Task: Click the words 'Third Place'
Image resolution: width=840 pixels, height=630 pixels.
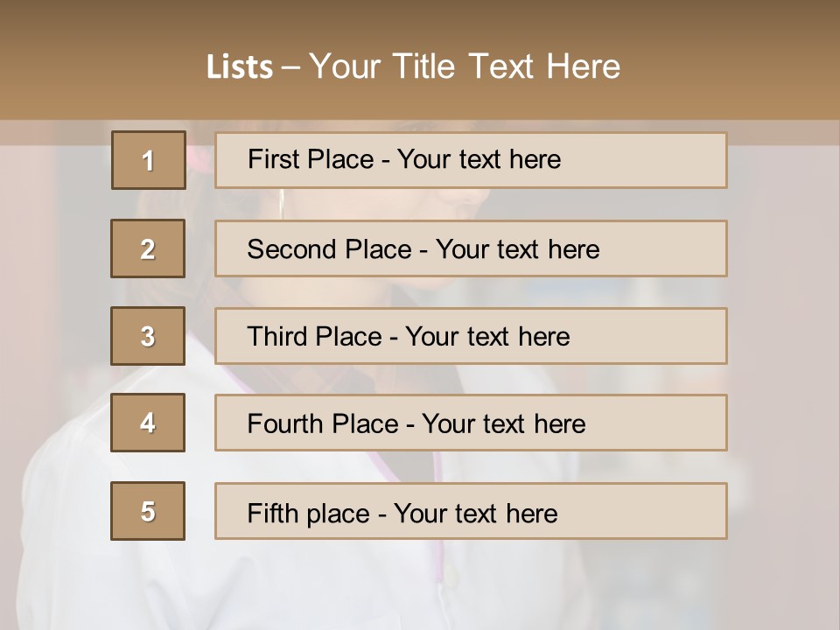Action: click(314, 336)
